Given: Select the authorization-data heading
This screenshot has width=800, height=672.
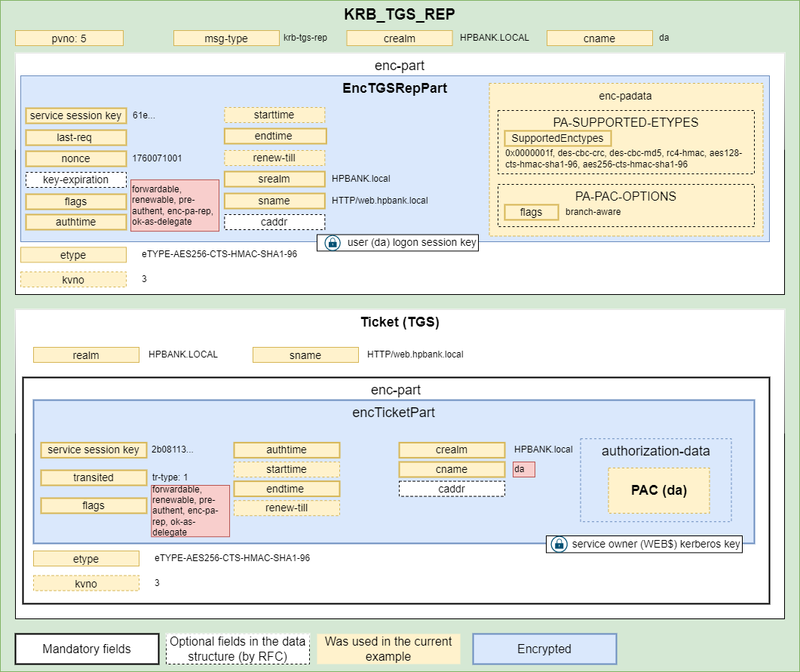Looking at the screenshot, I should 655,451.
